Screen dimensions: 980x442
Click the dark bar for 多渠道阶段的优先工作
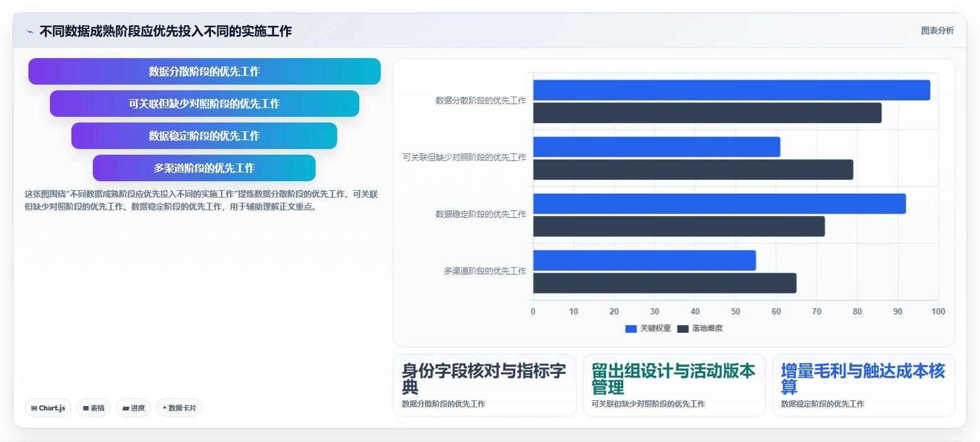(x=665, y=284)
